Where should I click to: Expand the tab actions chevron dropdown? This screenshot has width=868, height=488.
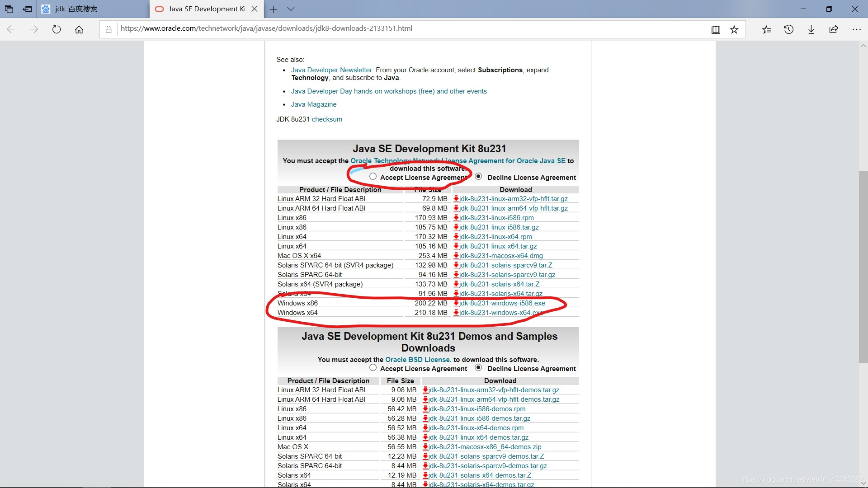click(x=291, y=9)
